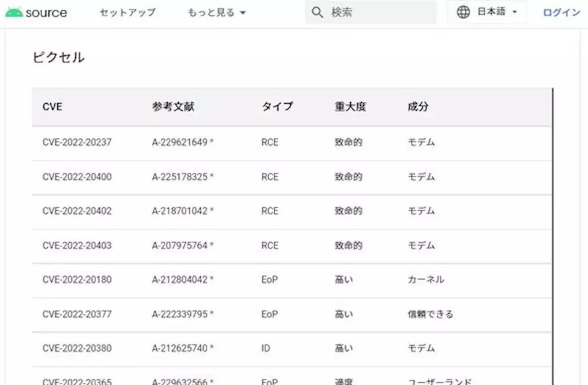Click モデム in the CVE-2022-20403 row
The width and height of the screenshot is (588, 385).
[421, 246]
